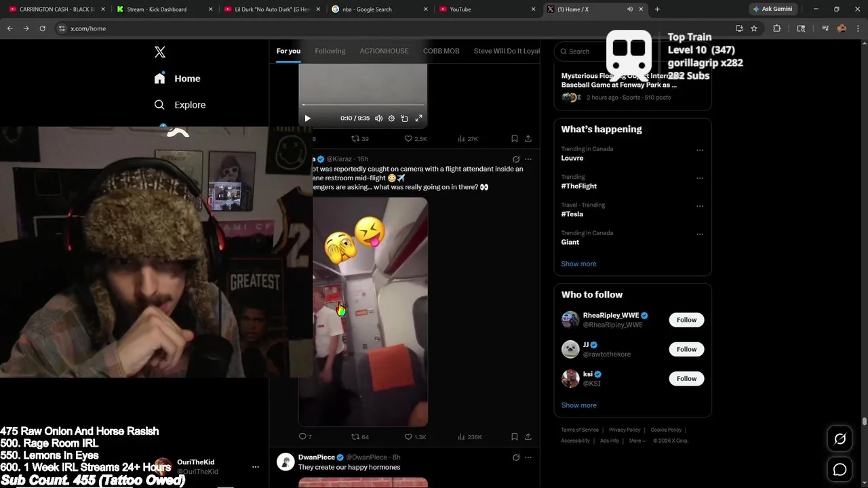
Task: Open more options on DwanPiece post
Action: pos(528,457)
